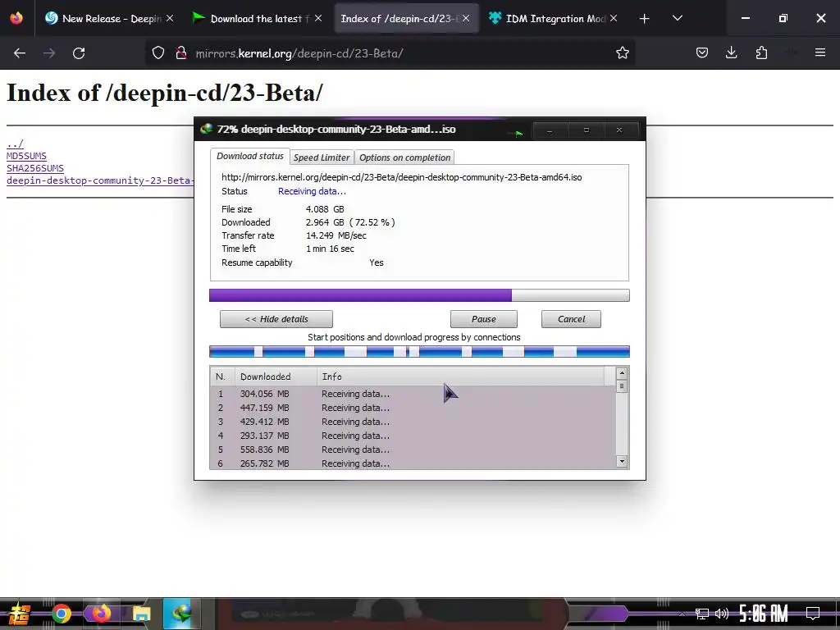Click the Receiving data... status text
Viewport: 840px width, 630px height.
click(x=312, y=191)
